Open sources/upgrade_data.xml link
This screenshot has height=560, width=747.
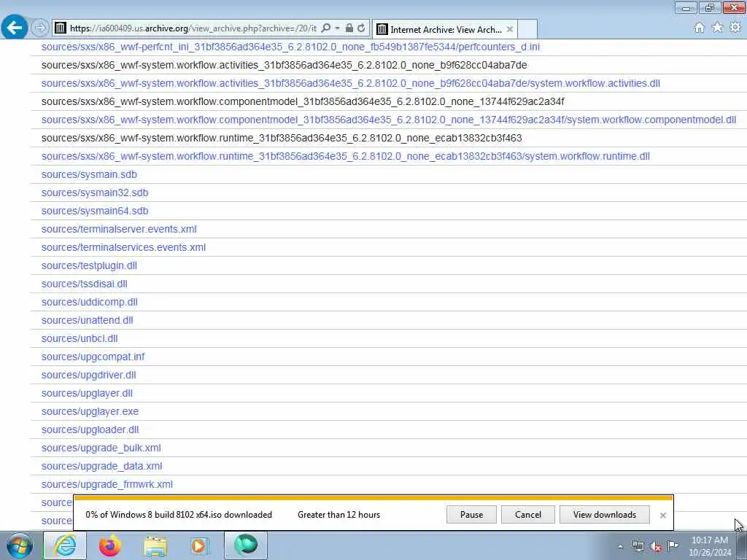[x=101, y=466]
